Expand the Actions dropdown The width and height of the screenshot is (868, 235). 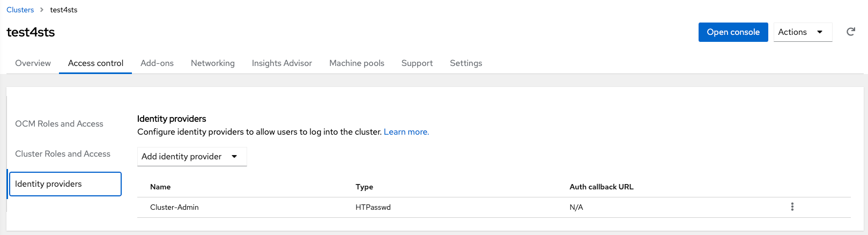click(802, 32)
